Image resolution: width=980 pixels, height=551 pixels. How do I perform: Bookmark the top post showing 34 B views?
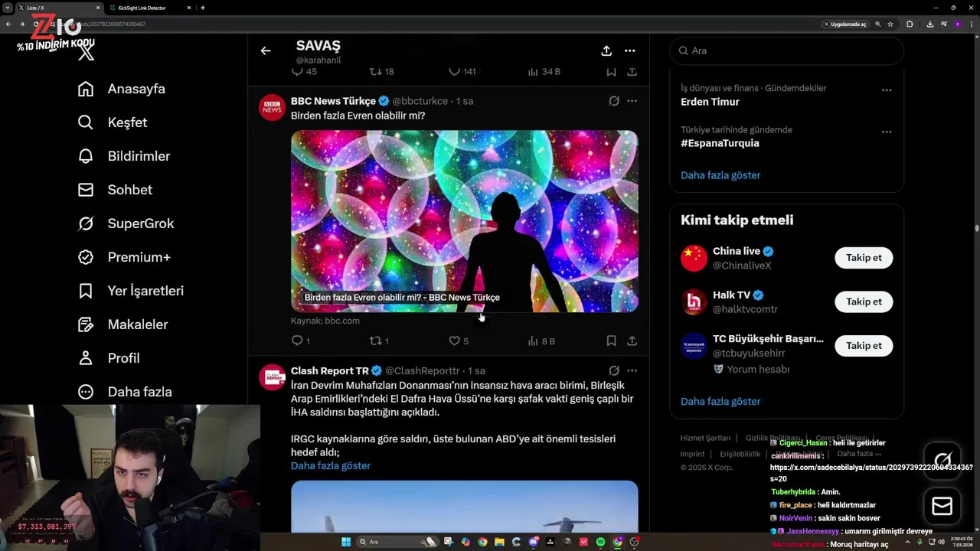tap(611, 71)
